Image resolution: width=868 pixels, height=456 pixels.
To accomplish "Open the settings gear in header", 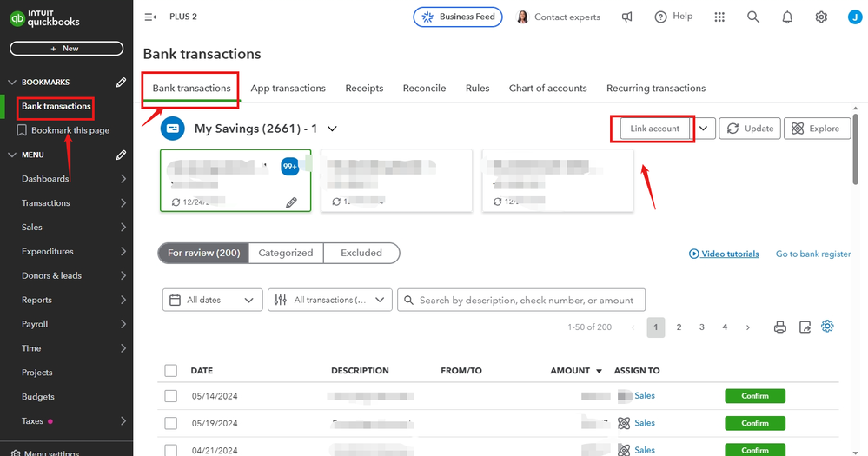I will click(x=821, y=17).
